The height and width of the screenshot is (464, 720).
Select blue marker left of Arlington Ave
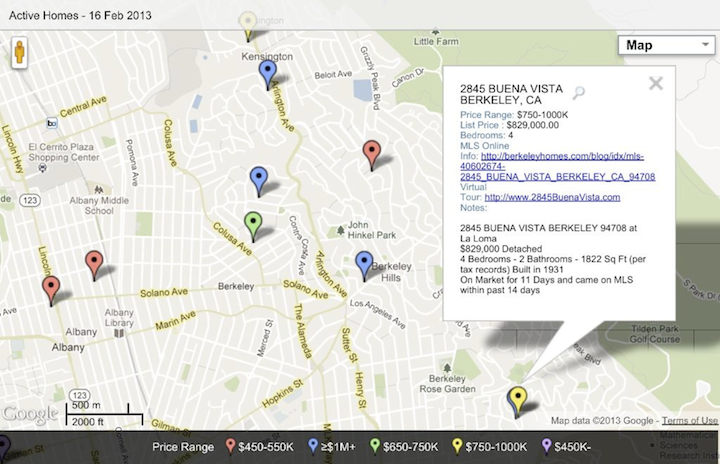click(x=259, y=180)
